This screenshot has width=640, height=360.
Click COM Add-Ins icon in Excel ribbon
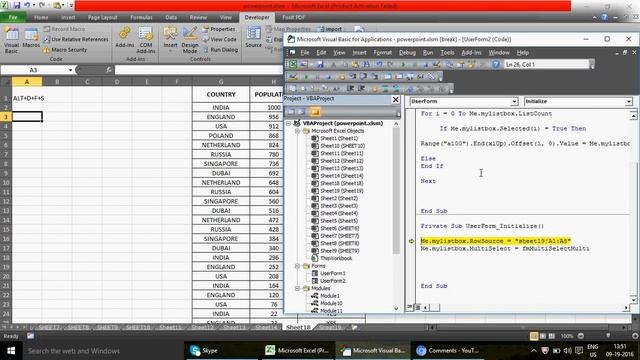pos(146,40)
